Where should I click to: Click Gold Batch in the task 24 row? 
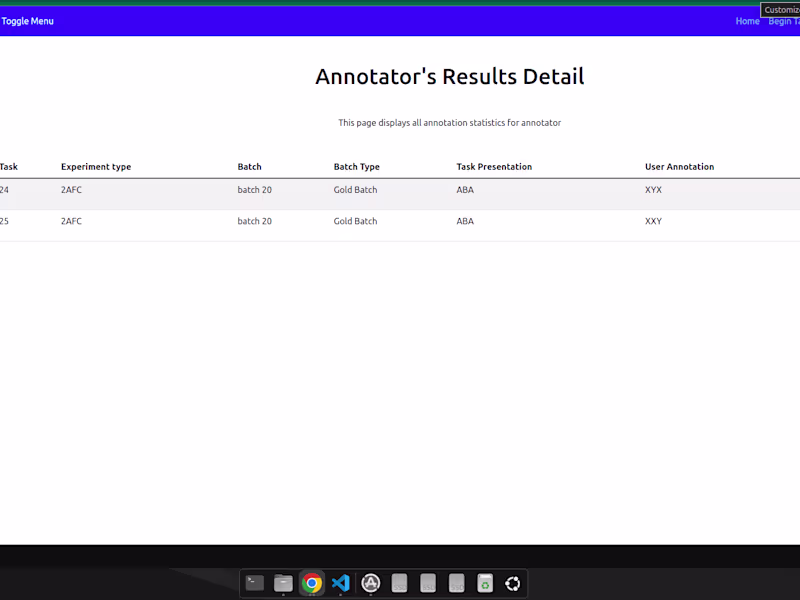(x=356, y=190)
